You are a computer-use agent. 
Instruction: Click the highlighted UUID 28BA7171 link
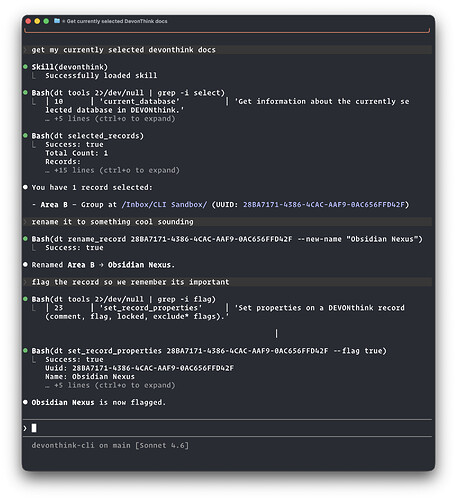click(324, 205)
